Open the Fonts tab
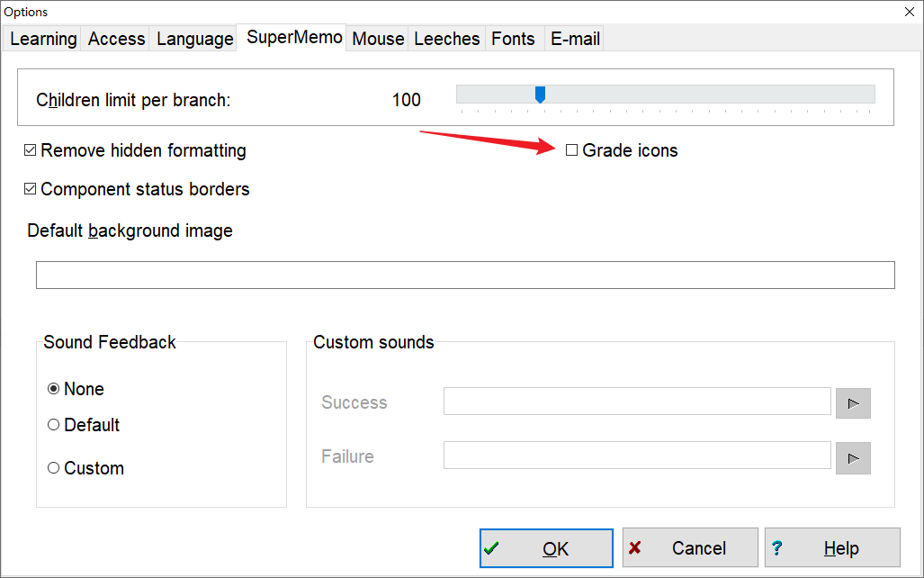This screenshot has width=924, height=578. pos(513,39)
